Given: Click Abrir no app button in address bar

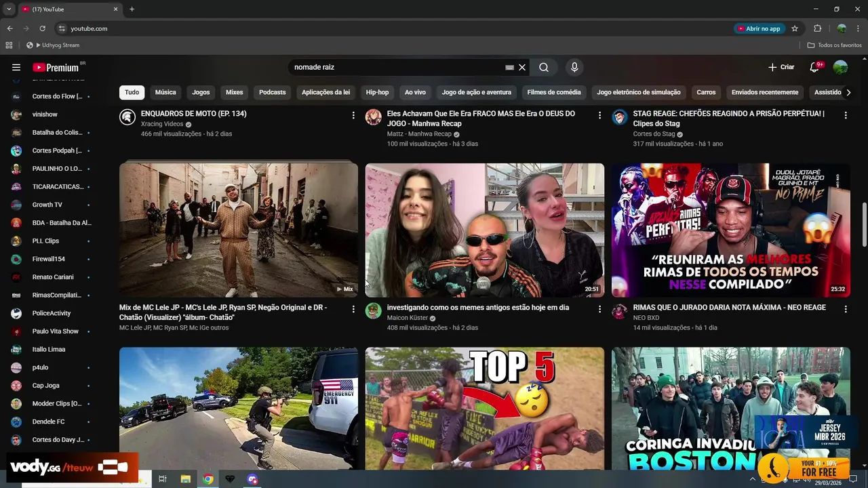Looking at the screenshot, I should click(759, 28).
